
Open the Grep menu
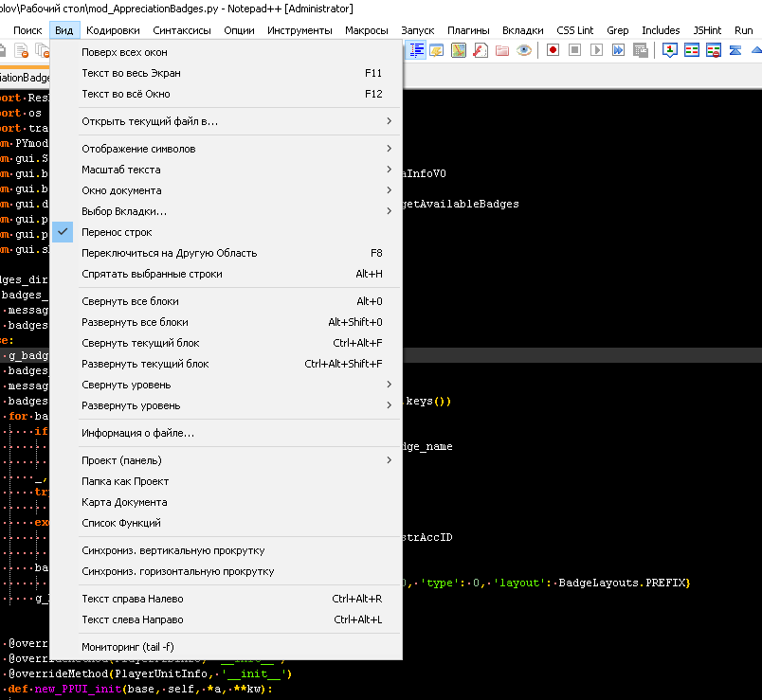tap(618, 30)
